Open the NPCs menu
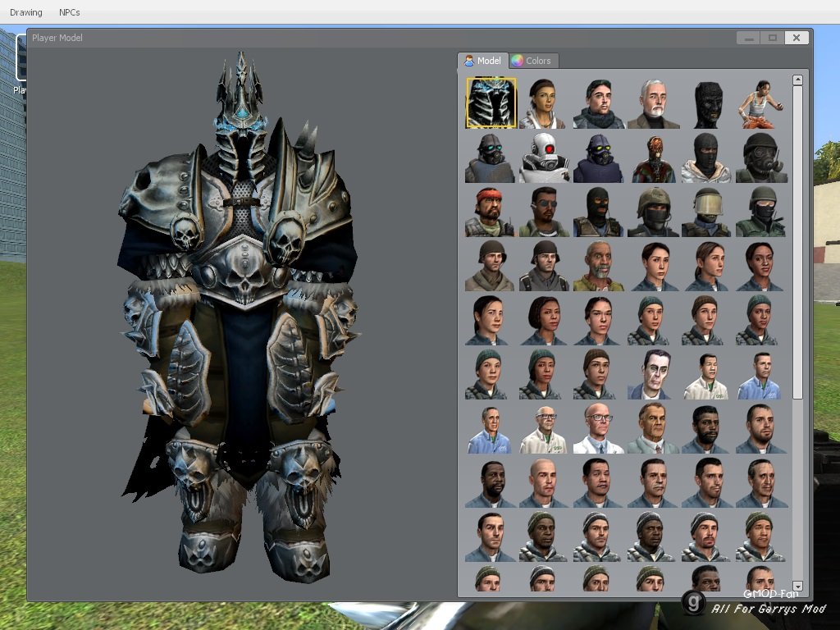This screenshot has height=630, width=840. [70, 11]
